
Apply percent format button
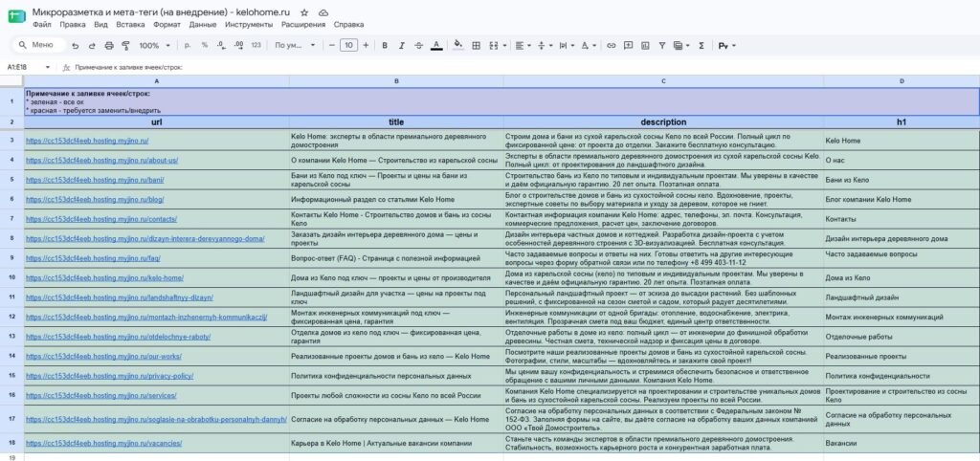[x=205, y=46]
